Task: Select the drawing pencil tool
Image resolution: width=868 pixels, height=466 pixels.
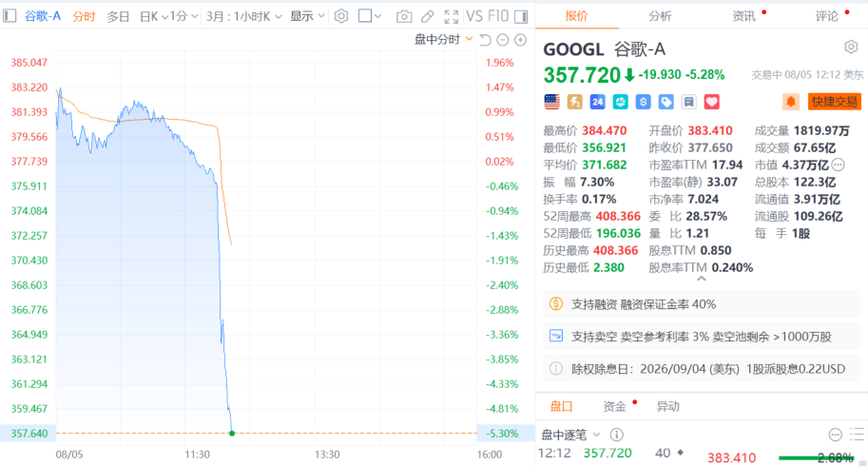Action: tap(428, 16)
